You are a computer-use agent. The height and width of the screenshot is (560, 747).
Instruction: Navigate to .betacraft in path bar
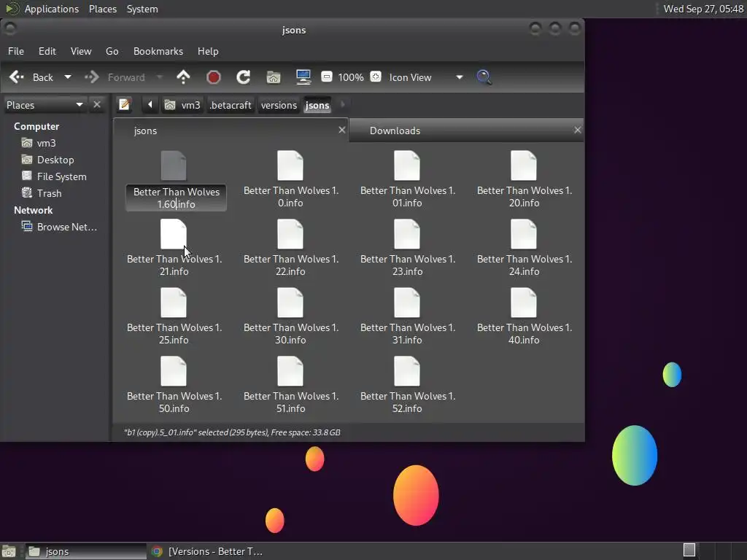[231, 105]
